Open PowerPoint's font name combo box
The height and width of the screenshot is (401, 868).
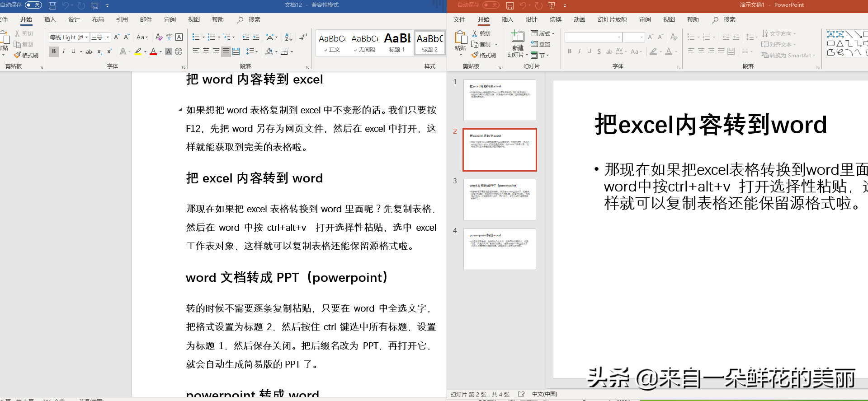[x=594, y=37]
